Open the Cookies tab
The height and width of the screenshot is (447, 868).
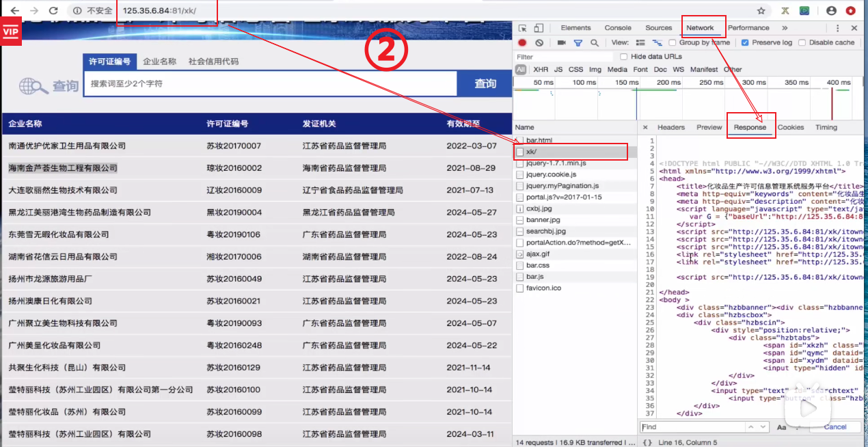(791, 127)
